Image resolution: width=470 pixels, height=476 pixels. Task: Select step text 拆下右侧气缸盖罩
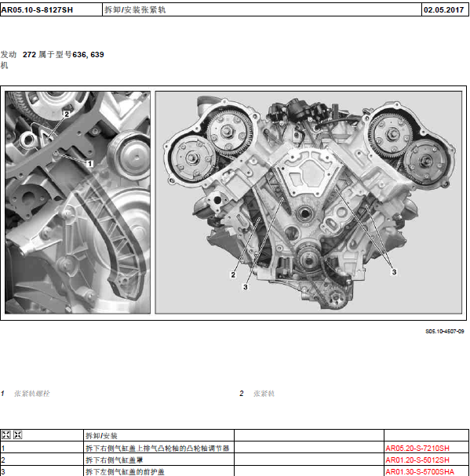click(115, 460)
